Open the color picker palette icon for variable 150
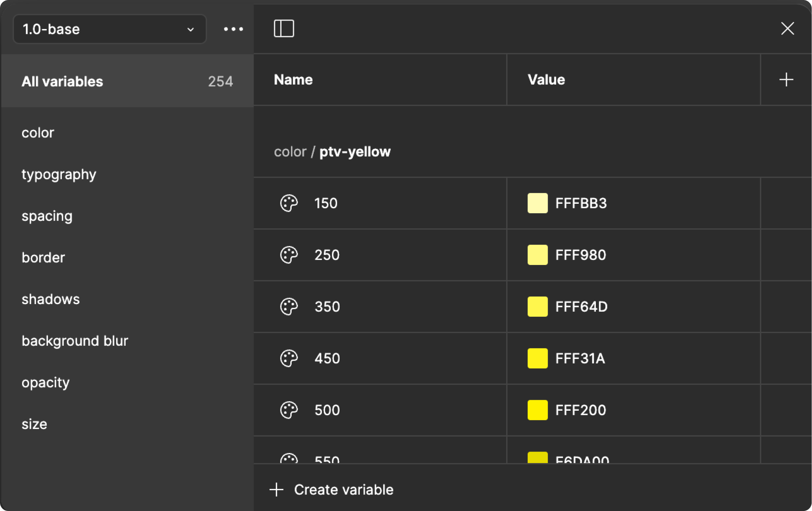The height and width of the screenshot is (511, 812). pos(289,203)
